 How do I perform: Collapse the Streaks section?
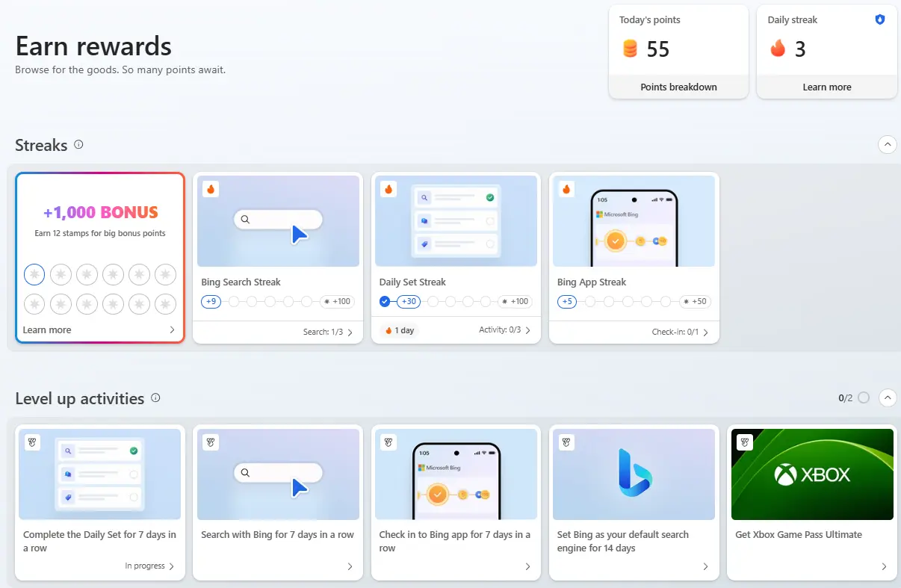pos(888,144)
